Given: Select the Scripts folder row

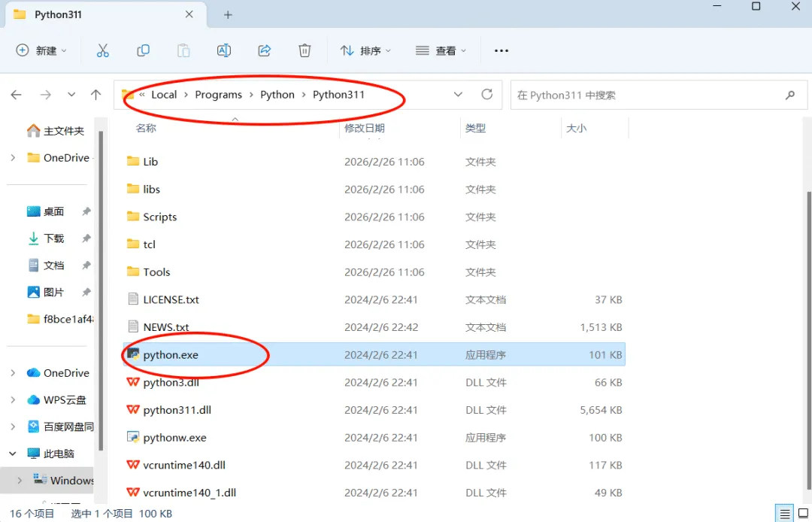Looking at the screenshot, I should point(374,217).
